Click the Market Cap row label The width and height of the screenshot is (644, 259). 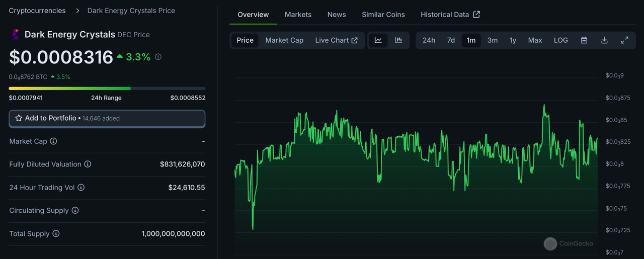(28, 141)
